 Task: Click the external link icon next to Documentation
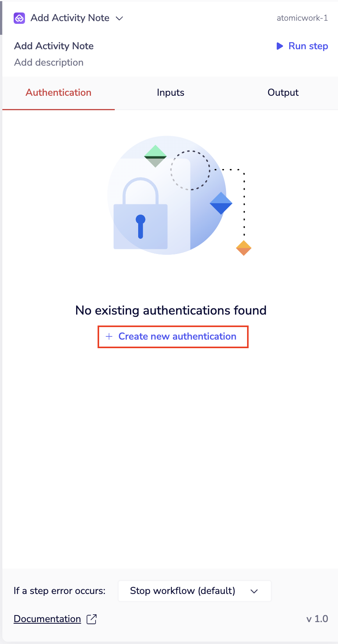[91, 619]
